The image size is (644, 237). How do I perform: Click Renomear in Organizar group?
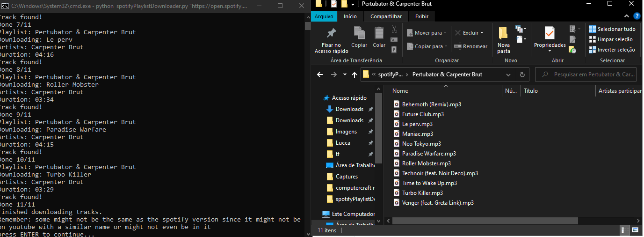point(470,46)
